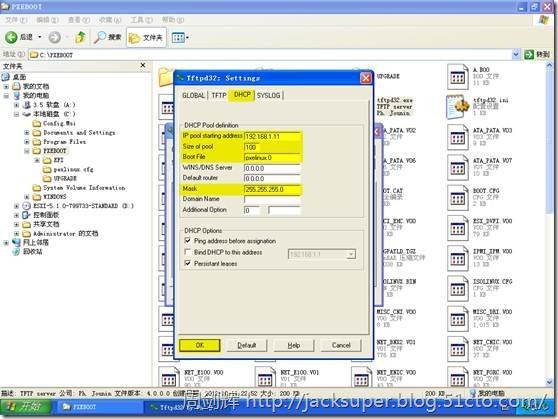558x419 pixels.
Task: Go back with the green Back arrow
Action: click(x=11, y=37)
